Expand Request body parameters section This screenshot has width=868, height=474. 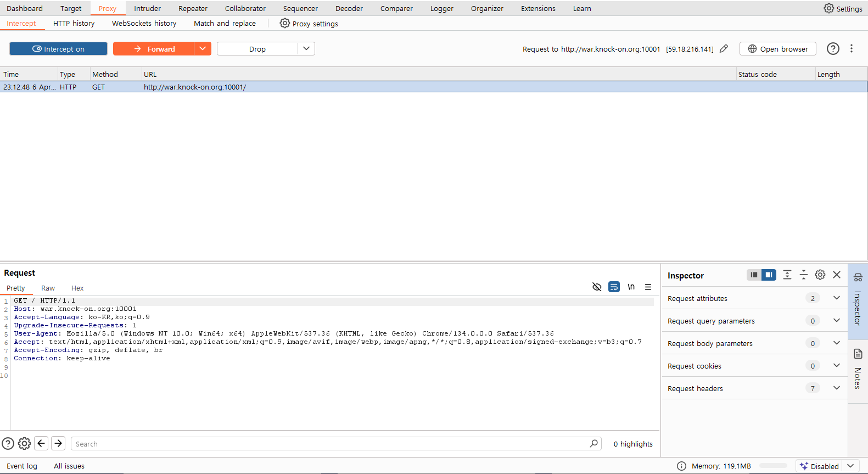click(836, 343)
